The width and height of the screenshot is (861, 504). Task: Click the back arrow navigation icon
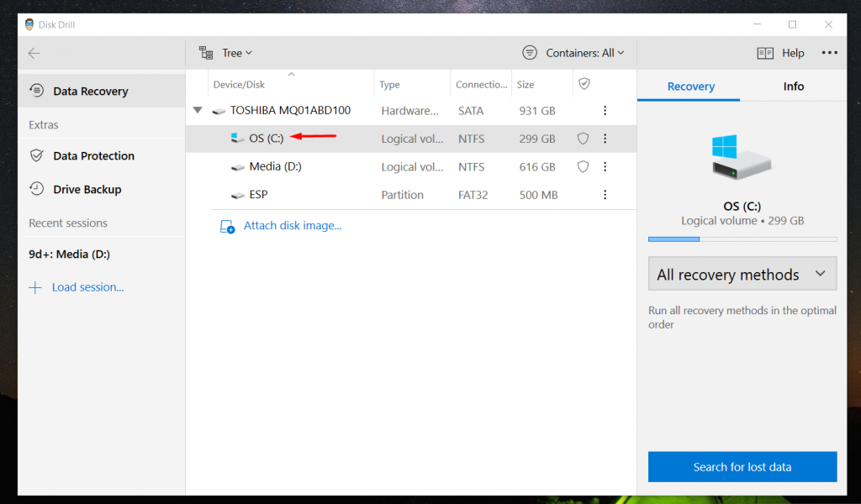point(34,52)
